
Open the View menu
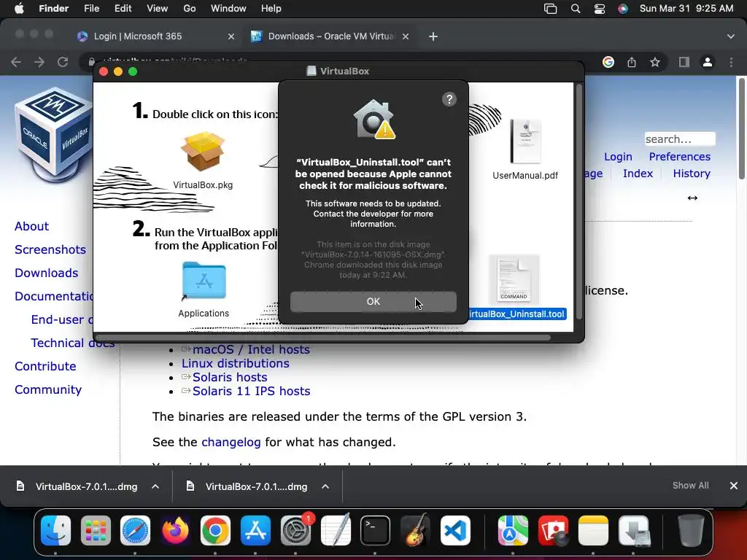(158, 9)
